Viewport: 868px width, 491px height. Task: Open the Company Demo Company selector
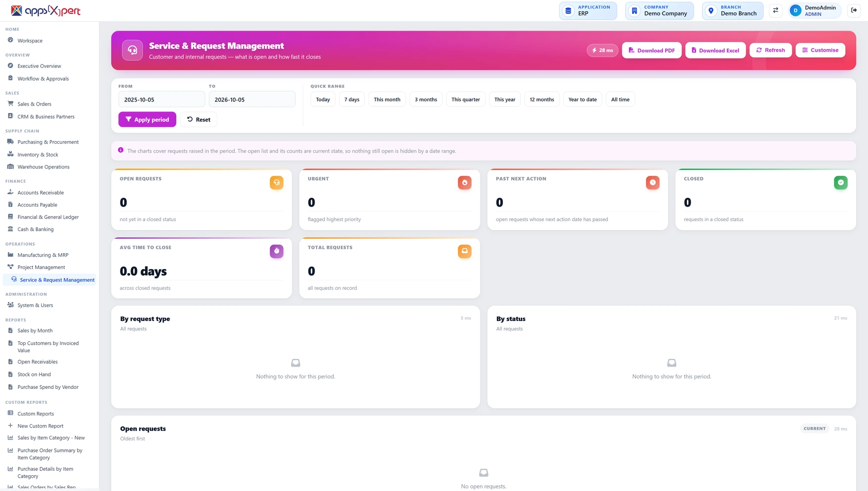659,10
